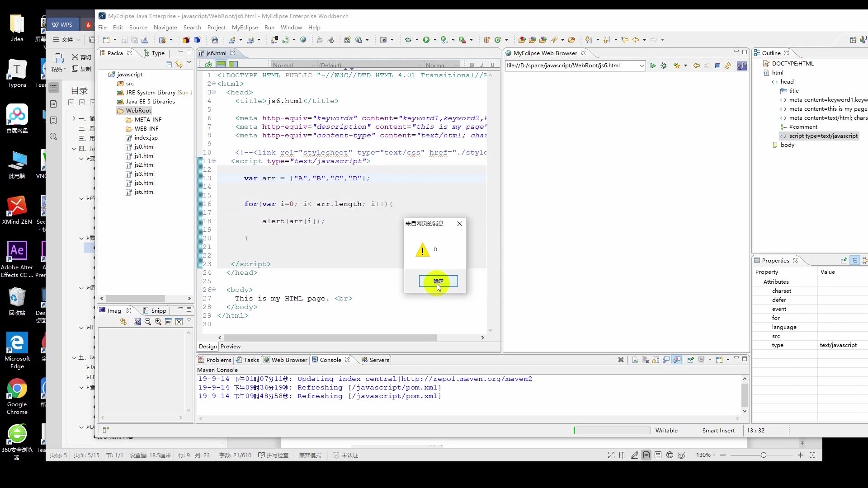Open the globe web browser toolbar icon
Screen dimensions: 868x488
pyautogui.click(x=303, y=40)
